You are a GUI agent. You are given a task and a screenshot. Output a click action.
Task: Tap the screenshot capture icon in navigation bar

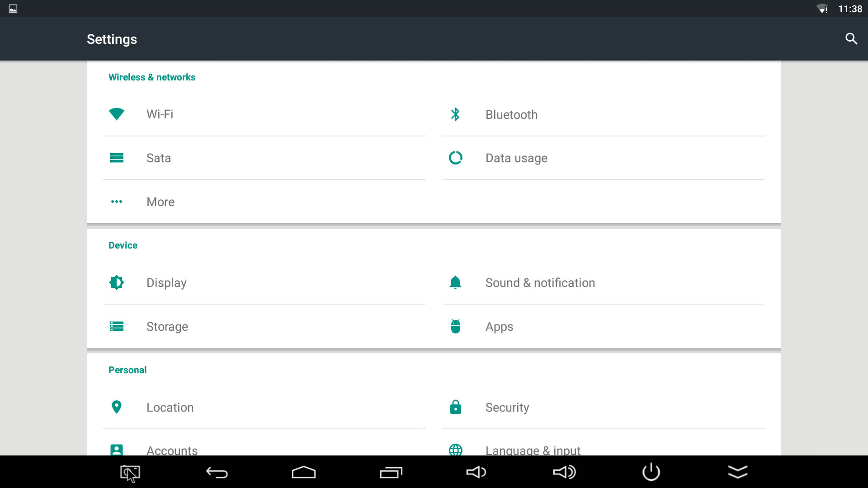pyautogui.click(x=130, y=473)
